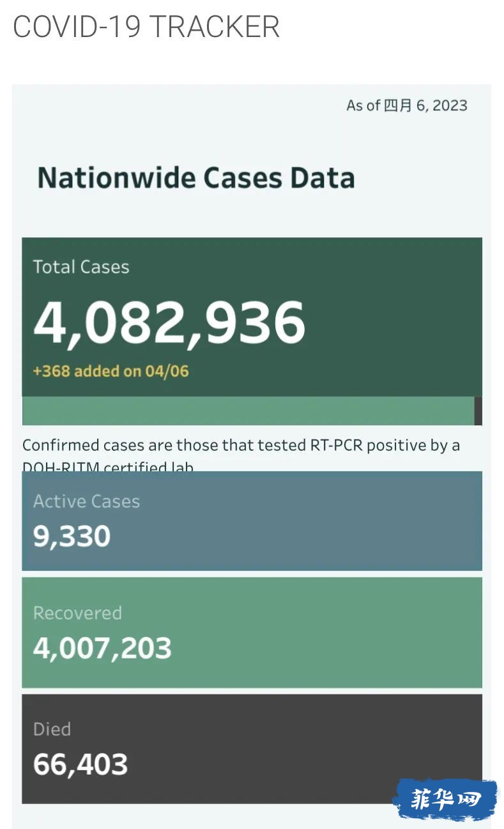Viewport: 504px width, 829px height.
Task: Select the +368 added on 04/06 note
Action: click(111, 371)
